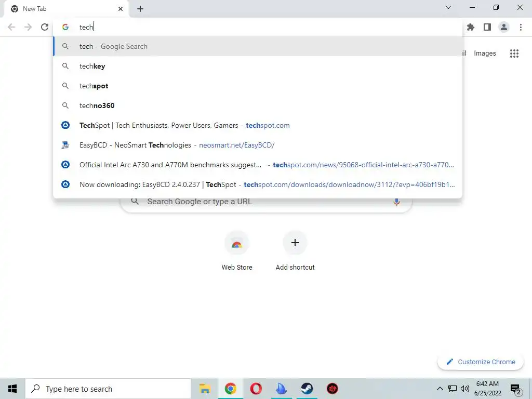Choose the 'techkey' suggestion
The image size is (532, 399).
(x=258, y=66)
